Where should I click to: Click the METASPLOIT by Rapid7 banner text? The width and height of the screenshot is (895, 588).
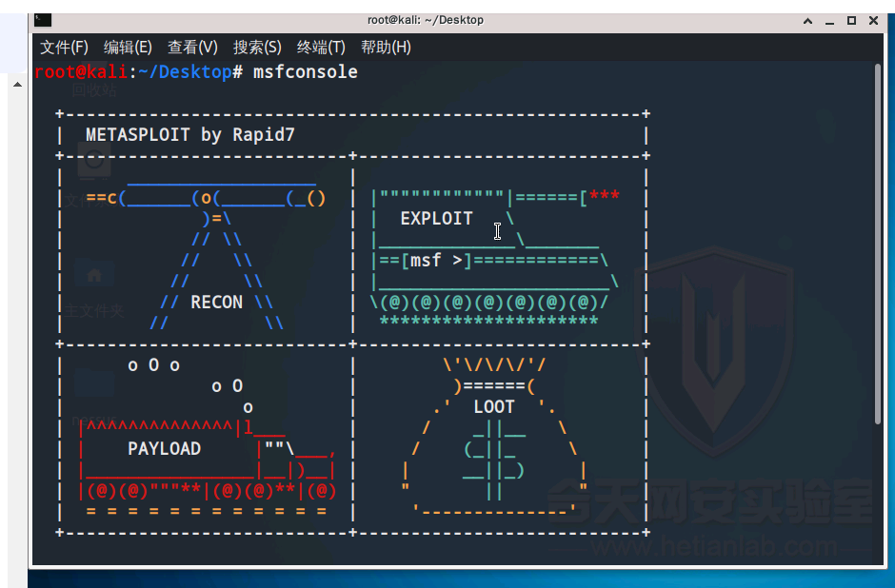pyautogui.click(x=190, y=134)
